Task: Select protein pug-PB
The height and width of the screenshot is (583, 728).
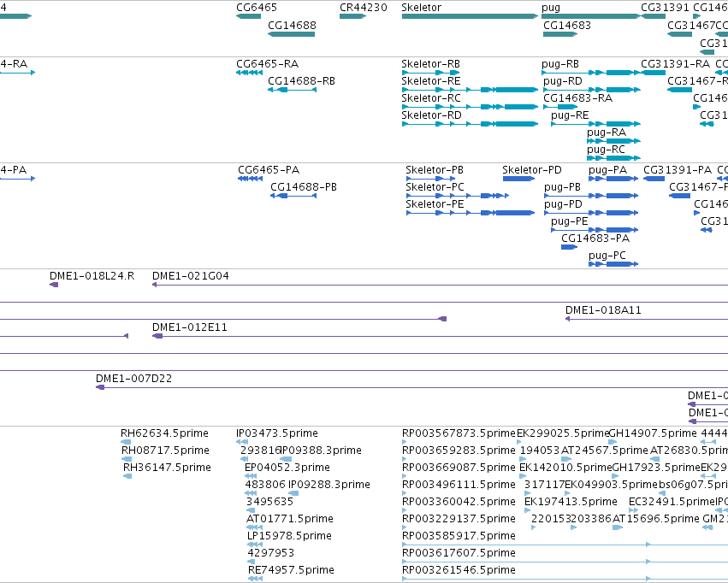Action: tap(591, 196)
